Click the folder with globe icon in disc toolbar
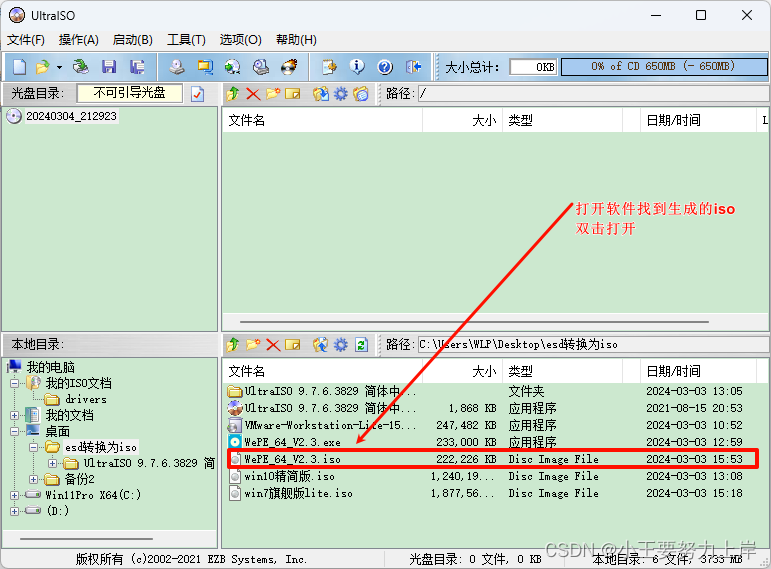The image size is (771, 569). (361, 93)
